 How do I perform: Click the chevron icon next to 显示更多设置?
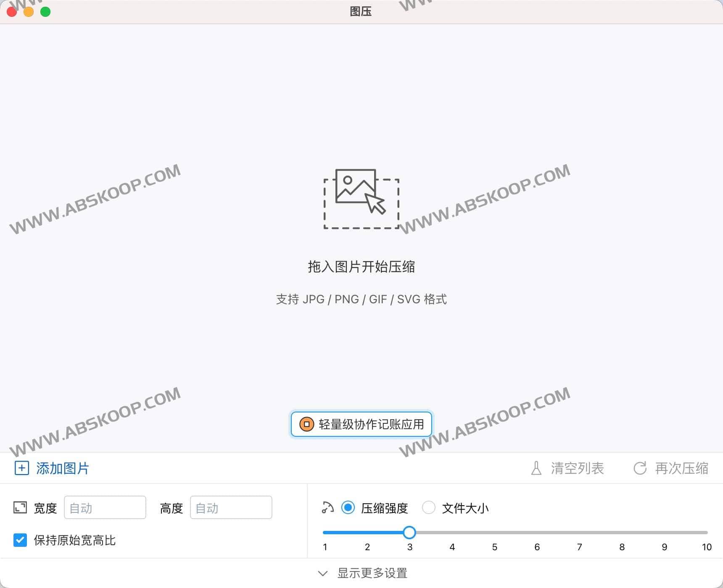323,573
